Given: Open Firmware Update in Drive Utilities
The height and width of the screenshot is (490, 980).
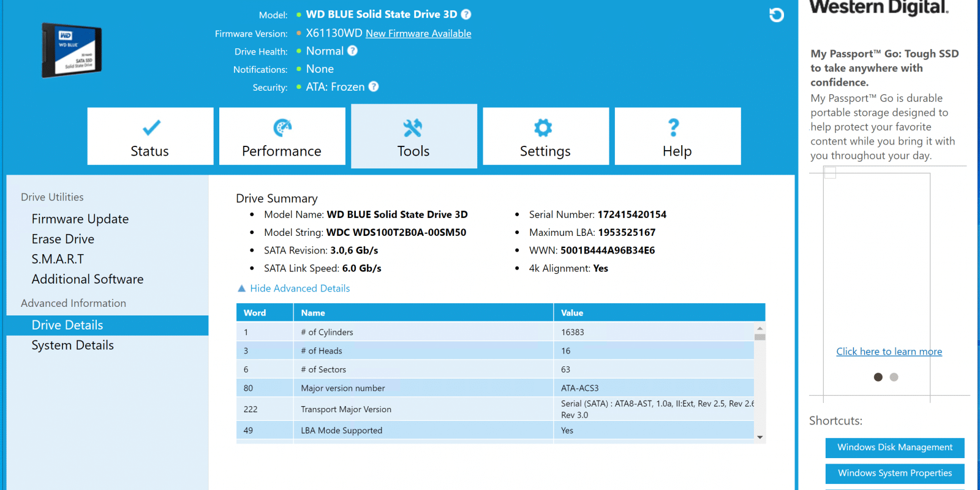Looking at the screenshot, I should coord(80,219).
